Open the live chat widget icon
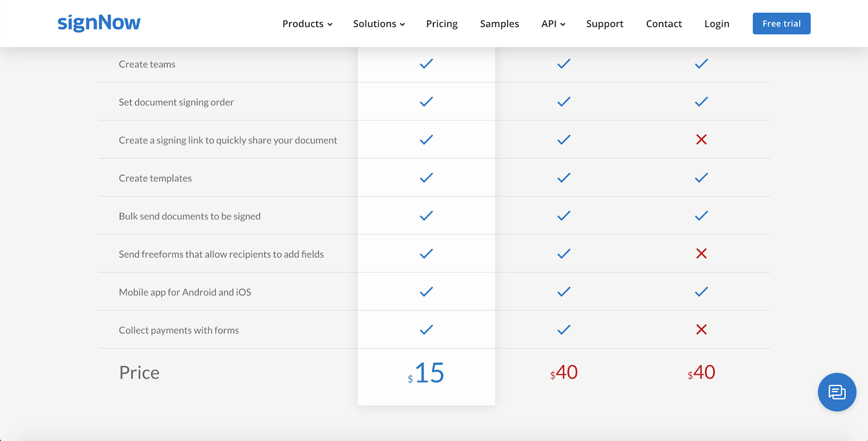Viewport: 868px width, 441px height. (837, 392)
